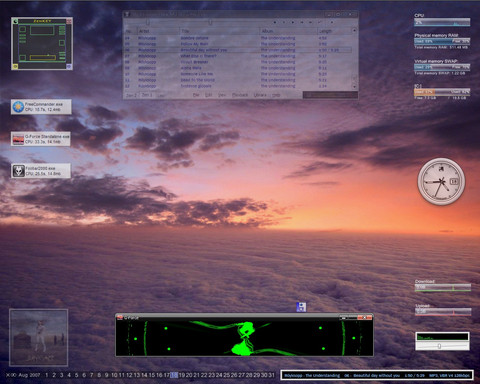Click the volume slider knob in the bottom-right widget
Image resolution: width=480 pixels, height=384 pixels.
[439, 346]
